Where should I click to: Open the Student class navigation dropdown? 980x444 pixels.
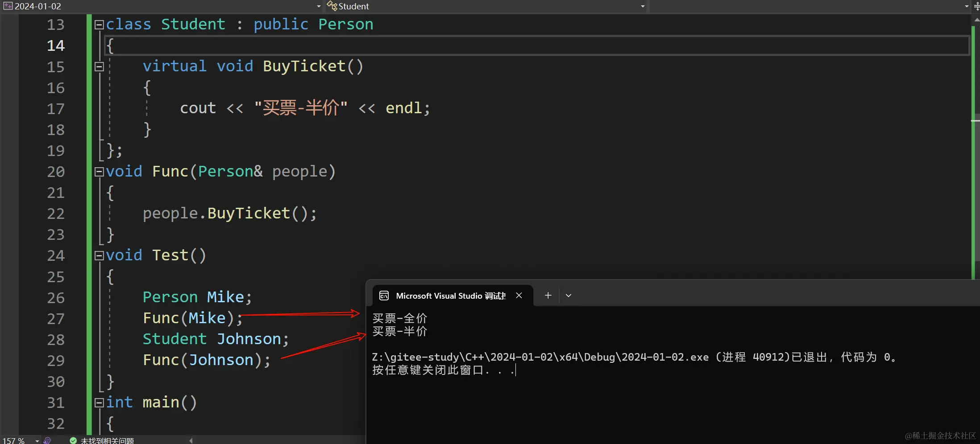click(643, 6)
